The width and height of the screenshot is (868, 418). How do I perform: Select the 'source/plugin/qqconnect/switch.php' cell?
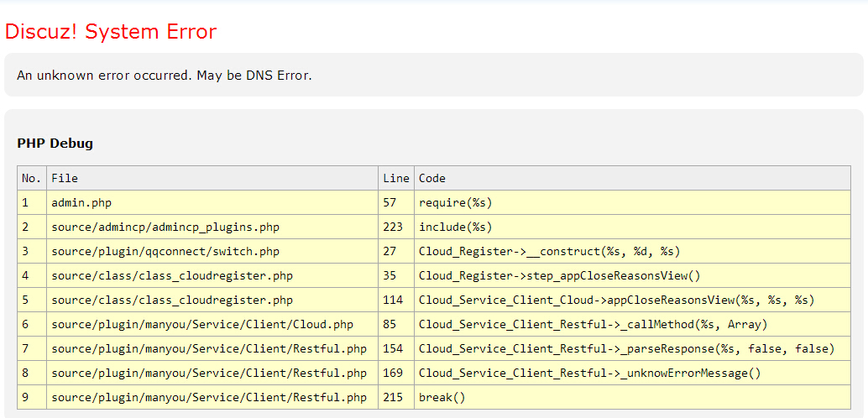(212, 251)
